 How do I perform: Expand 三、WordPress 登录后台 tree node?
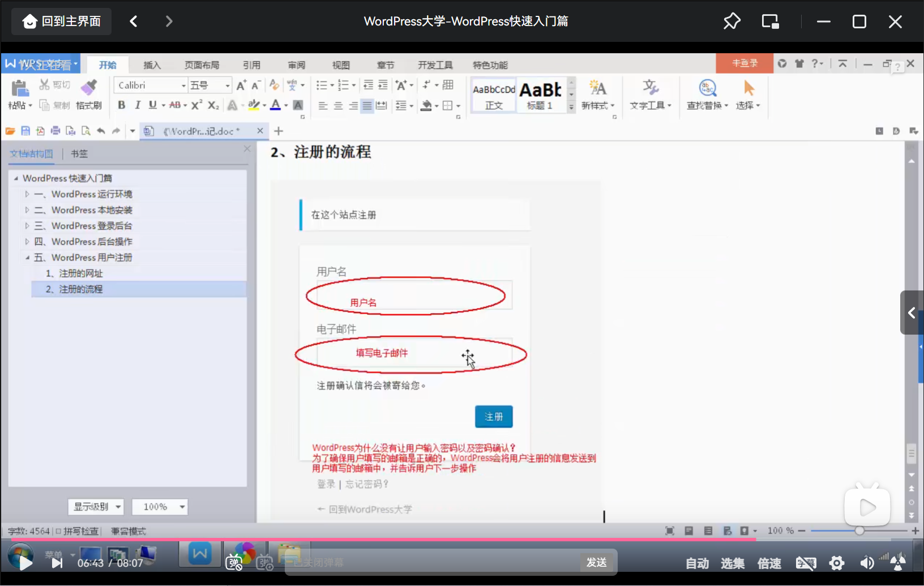tap(27, 226)
